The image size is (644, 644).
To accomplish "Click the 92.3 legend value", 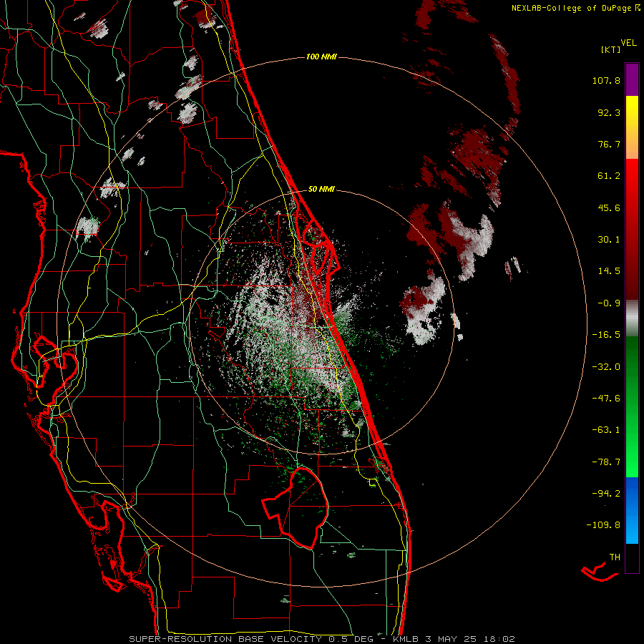I will click(609, 112).
